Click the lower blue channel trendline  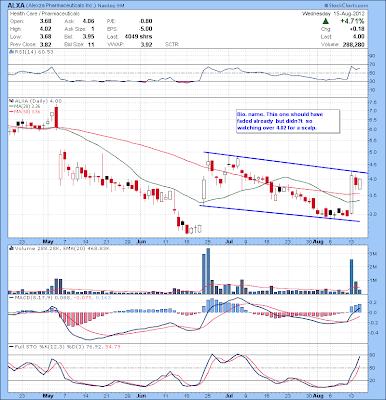pyautogui.click(x=279, y=213)
